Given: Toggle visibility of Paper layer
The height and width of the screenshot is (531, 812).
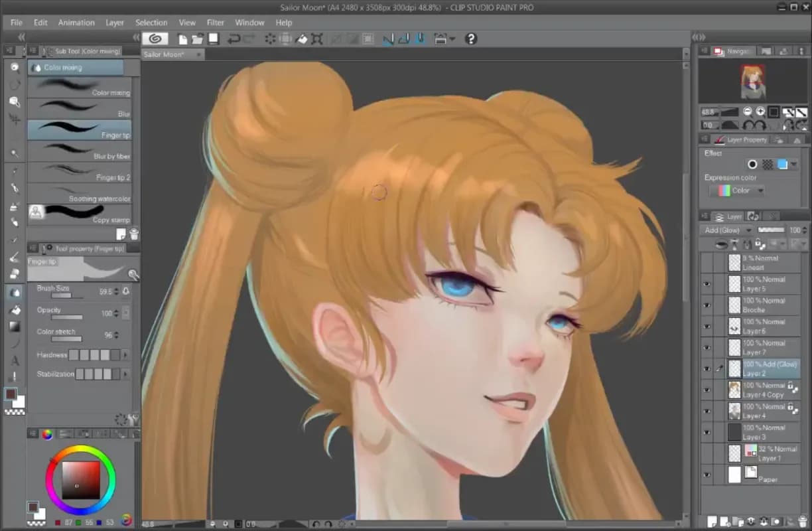Looking at the screenshot, I should [707, 475].
